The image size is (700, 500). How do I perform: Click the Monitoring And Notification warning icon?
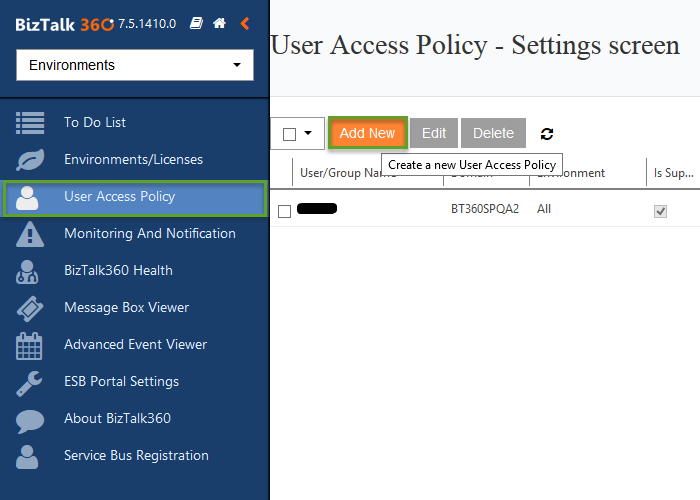coord(30,234)
